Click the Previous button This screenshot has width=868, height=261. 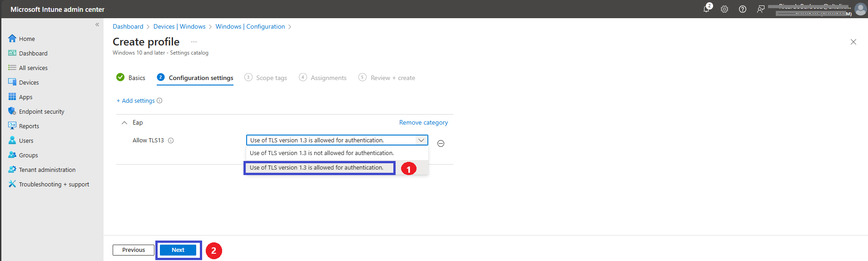[x=134, y=250]
